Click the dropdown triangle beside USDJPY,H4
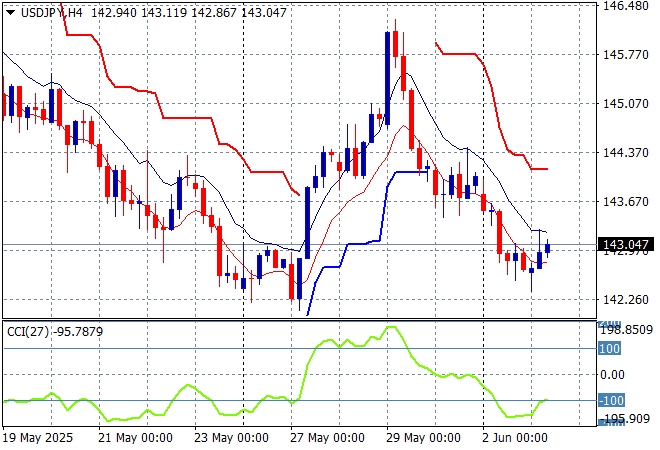 [10, 13]
